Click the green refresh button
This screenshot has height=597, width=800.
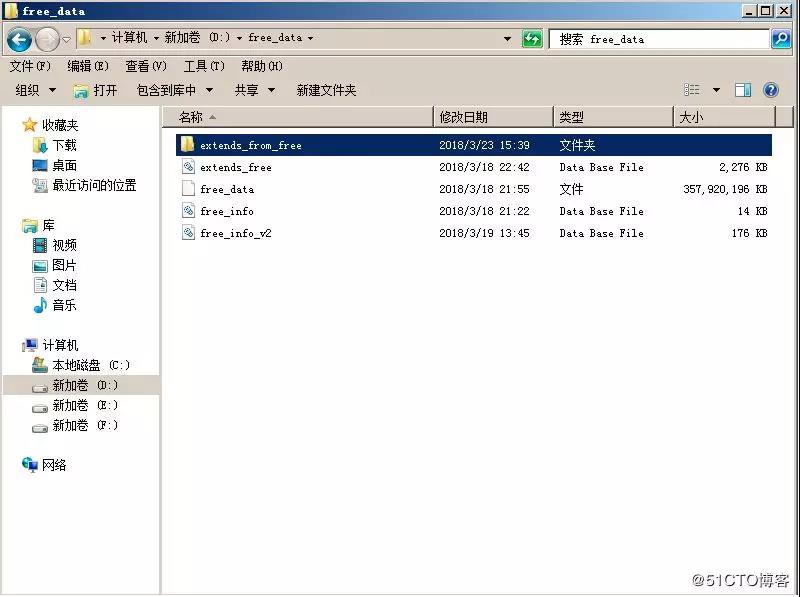coord(532,39)
